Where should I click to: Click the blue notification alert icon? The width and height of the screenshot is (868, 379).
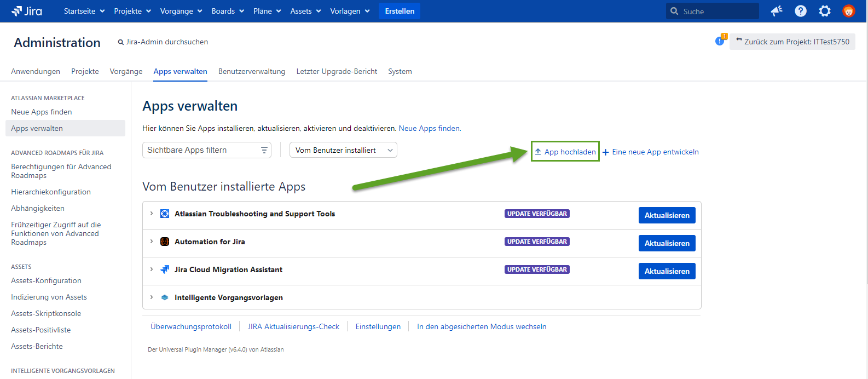click(720, 41)
